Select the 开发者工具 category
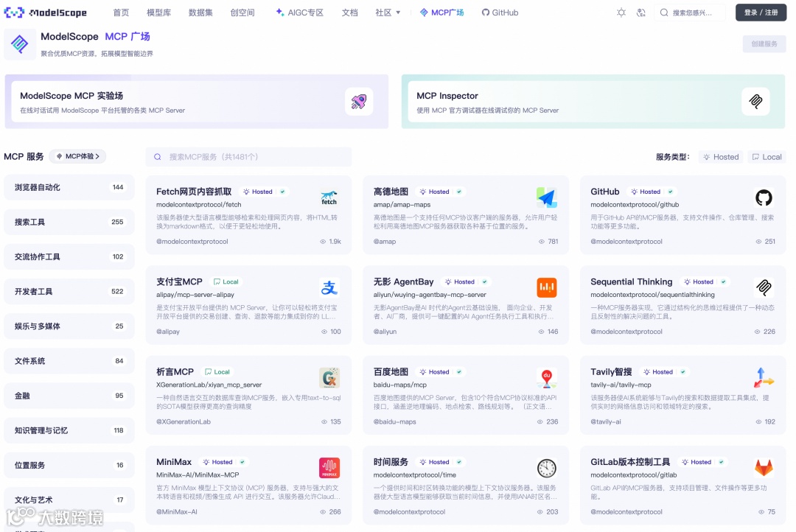Screen dimensions: 796x532 click(x=69, y=291)
